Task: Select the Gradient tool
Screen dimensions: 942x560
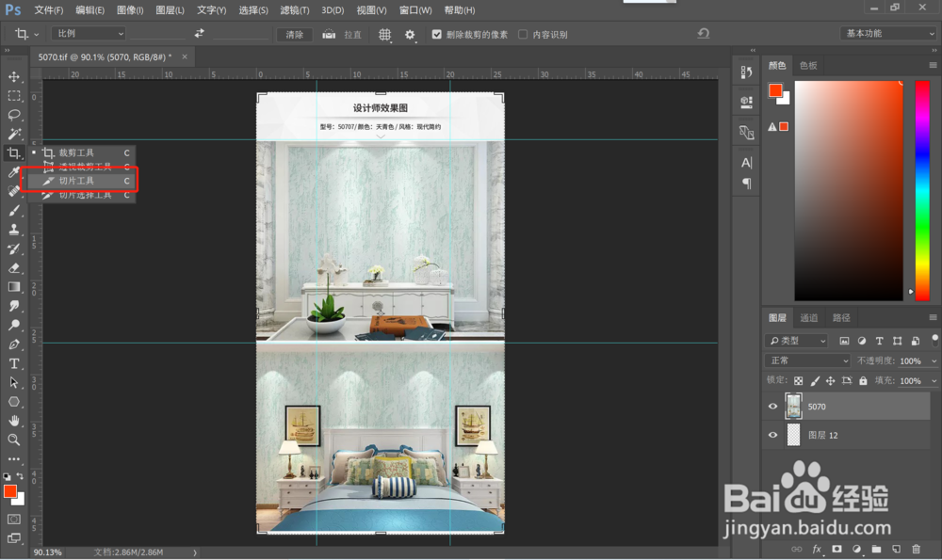Action: 14,287
